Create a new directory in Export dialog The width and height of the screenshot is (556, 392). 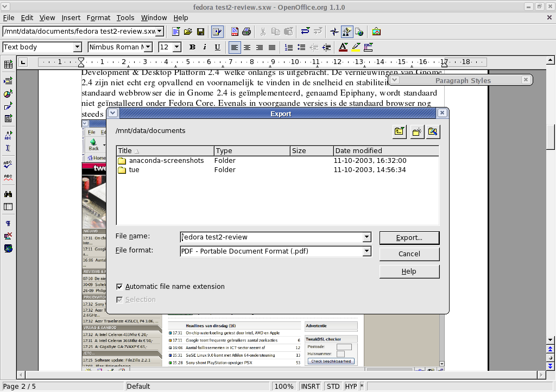point(416,131)
